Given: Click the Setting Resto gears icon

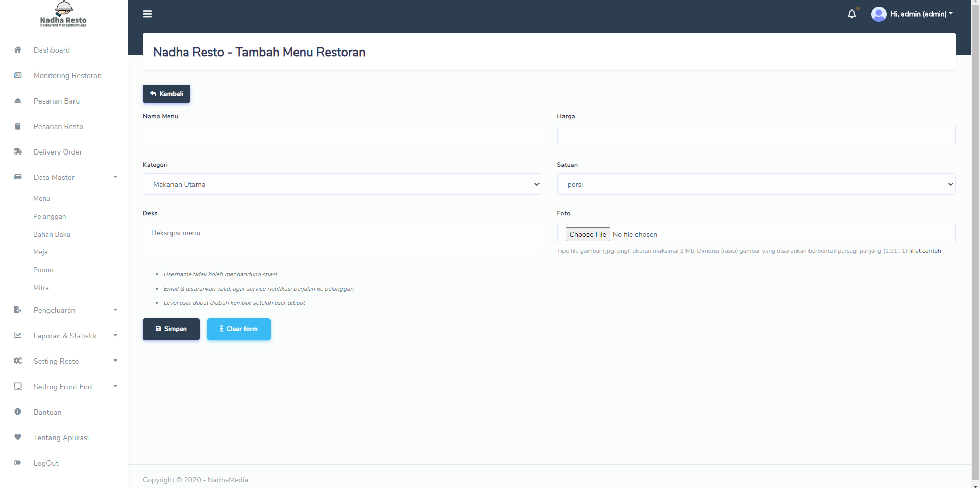Looking at the screenshot, I should click(18, 361).
